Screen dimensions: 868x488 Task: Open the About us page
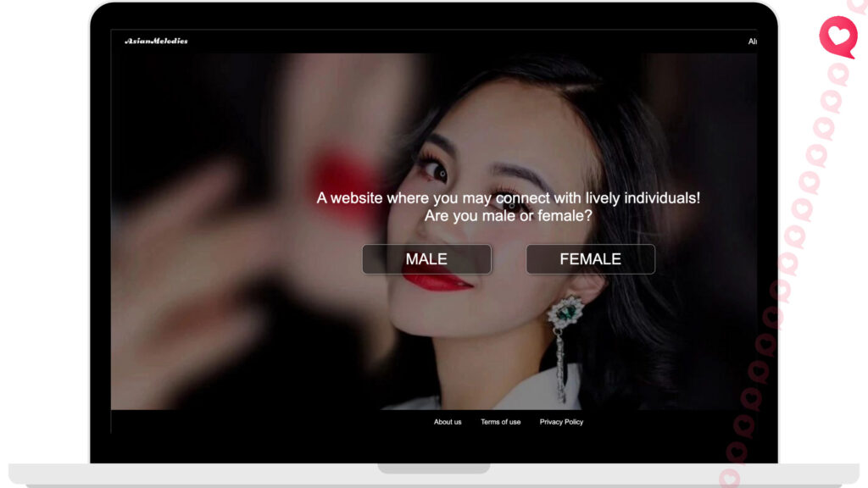point(448,422)
